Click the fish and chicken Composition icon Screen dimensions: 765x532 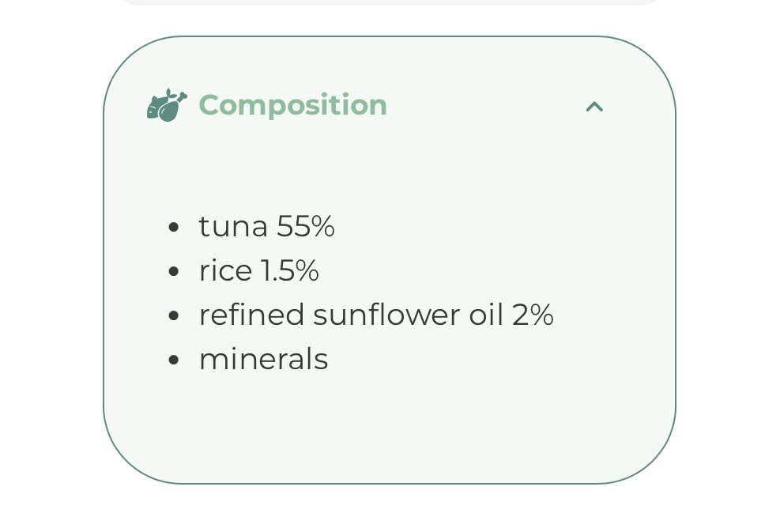pos(167,105)
